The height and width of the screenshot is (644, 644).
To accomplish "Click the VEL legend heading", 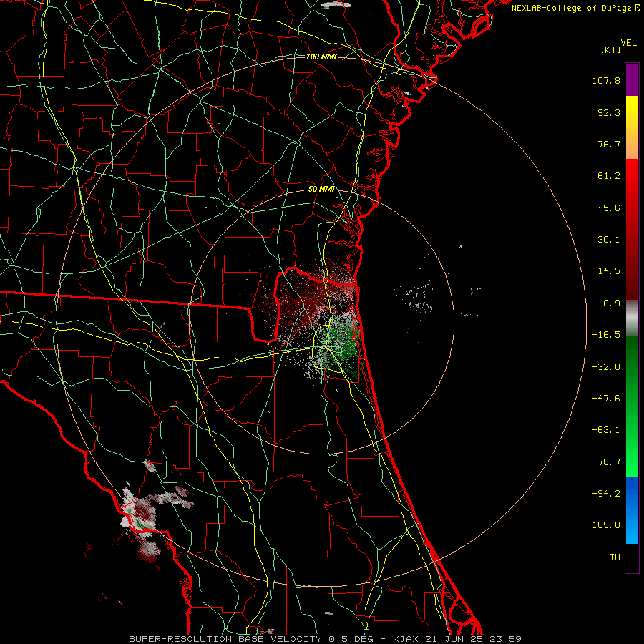I will [x=628, y=43].
